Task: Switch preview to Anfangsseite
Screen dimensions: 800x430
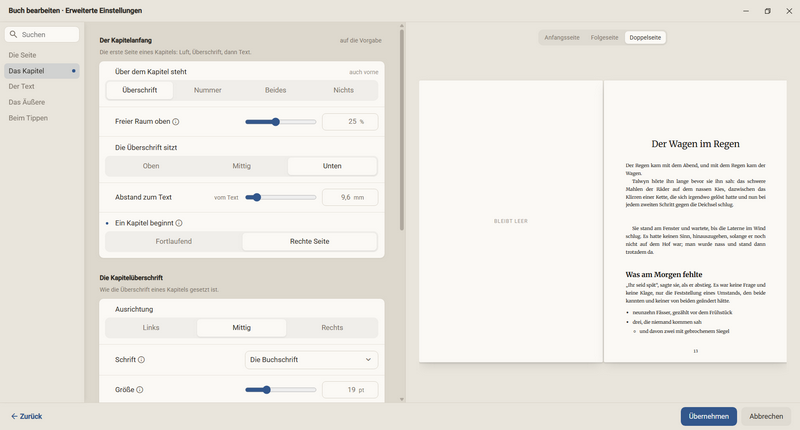Action: click(562, 38)
